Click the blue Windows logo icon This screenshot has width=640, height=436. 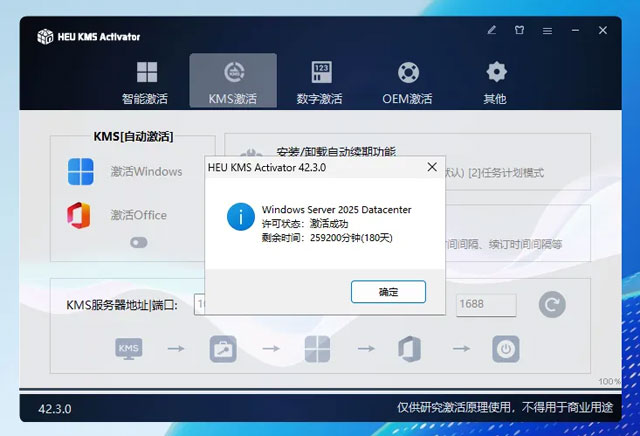(81, 171)
